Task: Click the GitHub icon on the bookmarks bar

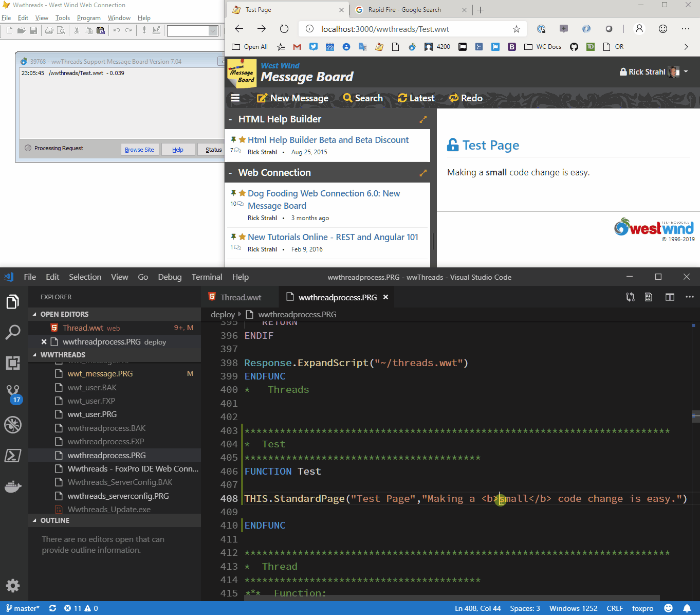Action: (x=574, y=46)
